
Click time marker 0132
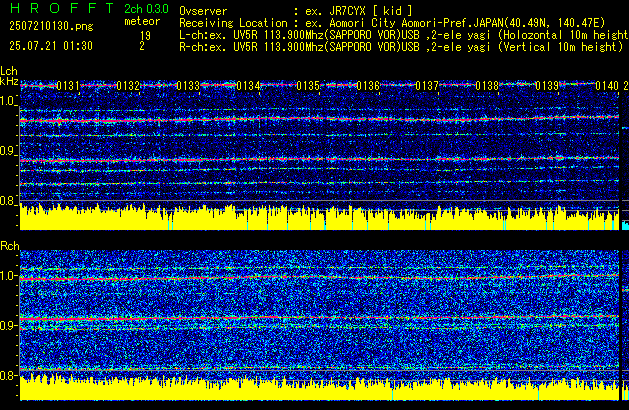tap(128, 85)
